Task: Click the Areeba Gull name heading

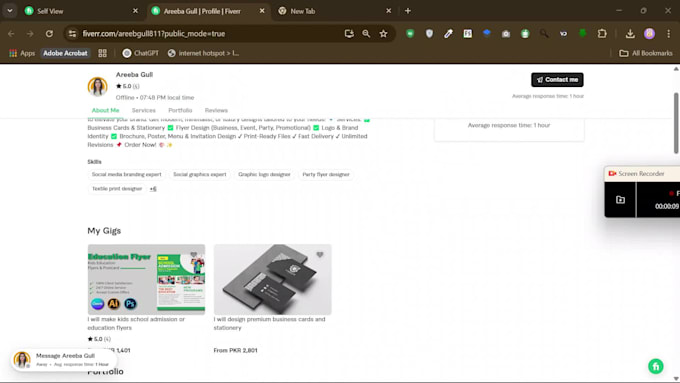Action: click(x=134, y=75)
